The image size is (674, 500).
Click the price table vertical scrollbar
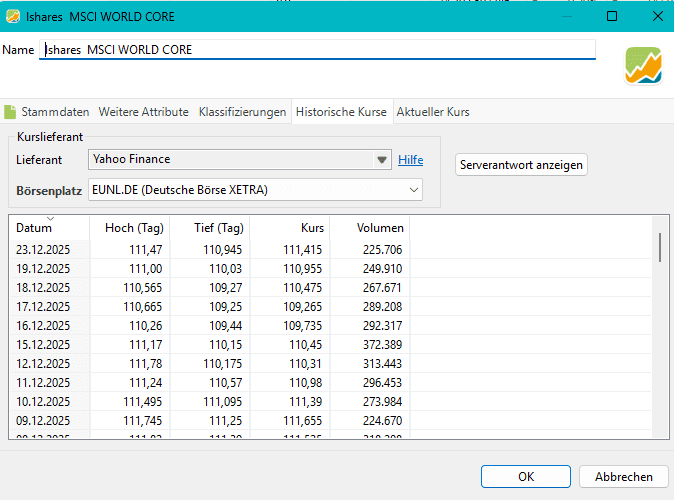pos(660,247)
